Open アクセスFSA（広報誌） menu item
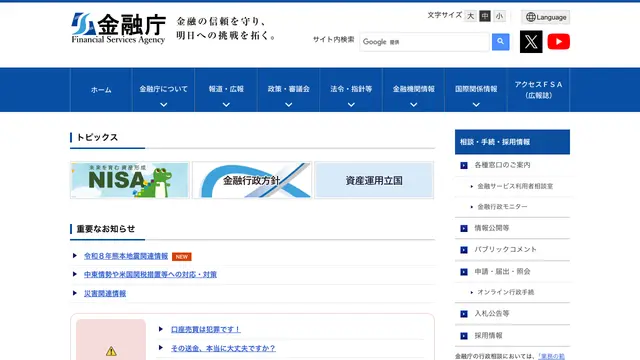 coord(538,90)
